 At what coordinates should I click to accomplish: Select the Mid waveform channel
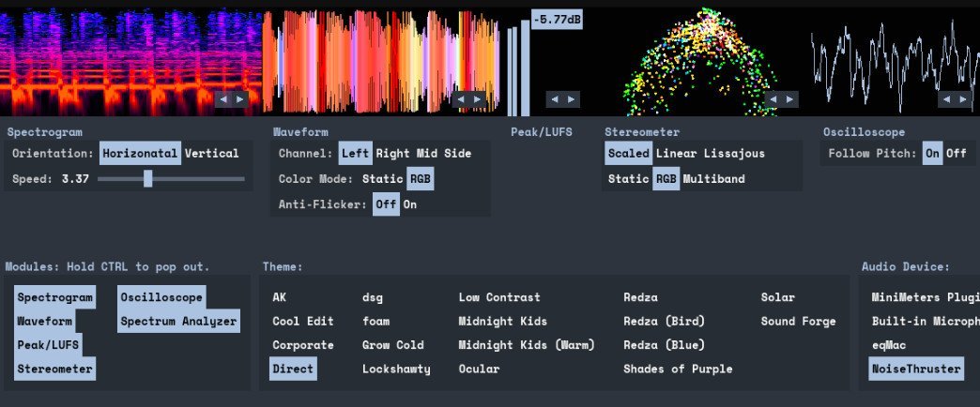429,153
